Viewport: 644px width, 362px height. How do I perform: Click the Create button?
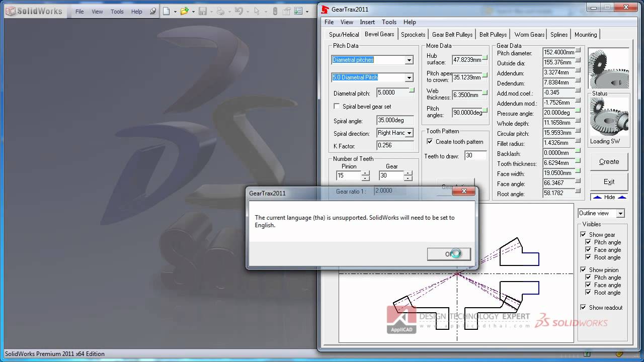coord(609,162)
